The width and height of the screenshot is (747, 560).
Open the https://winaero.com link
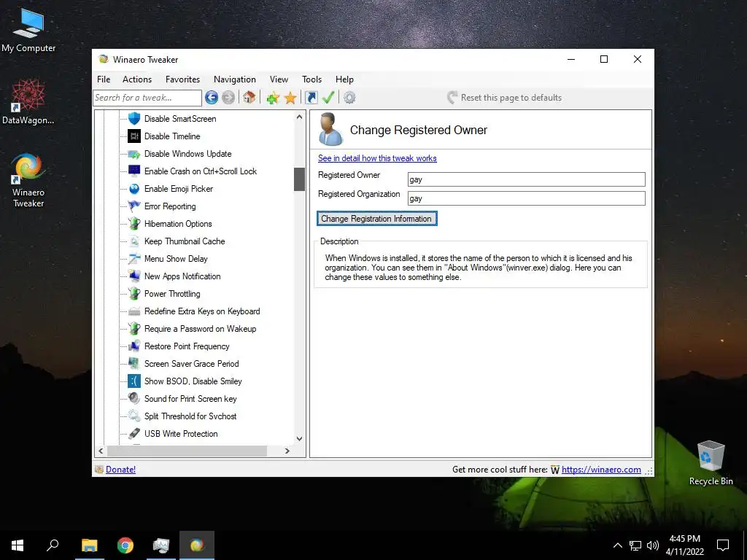[x=601, y=470]
